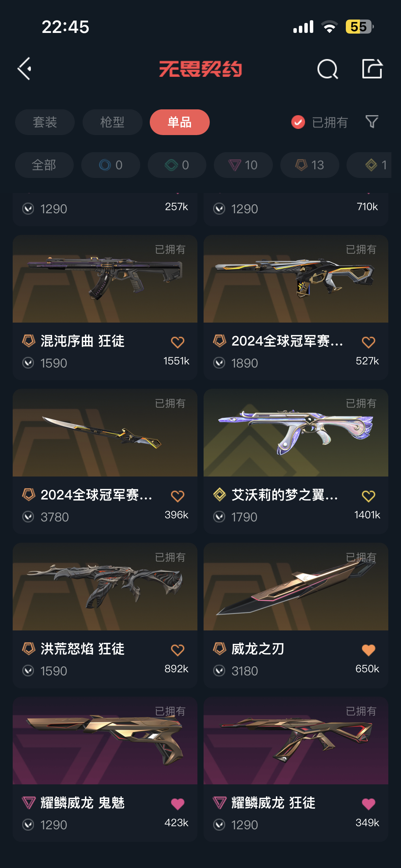The image size is (401, 868).
Task: Tap the share icon in header
Action: point(372,69)
